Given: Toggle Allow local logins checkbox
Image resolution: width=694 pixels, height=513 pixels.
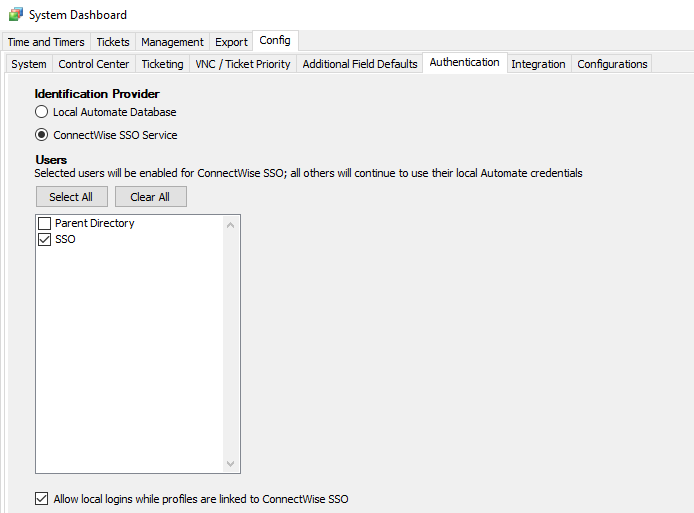Looking at the screenshot, I should click(x=42, y=498).
